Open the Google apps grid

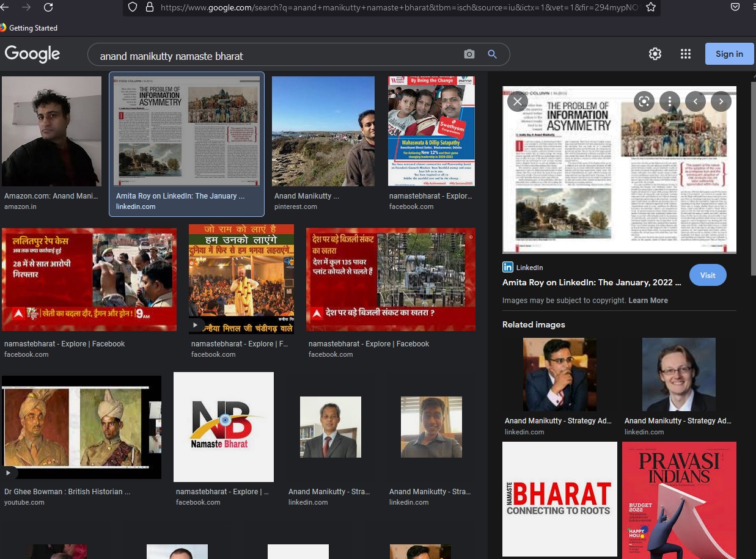686,54
